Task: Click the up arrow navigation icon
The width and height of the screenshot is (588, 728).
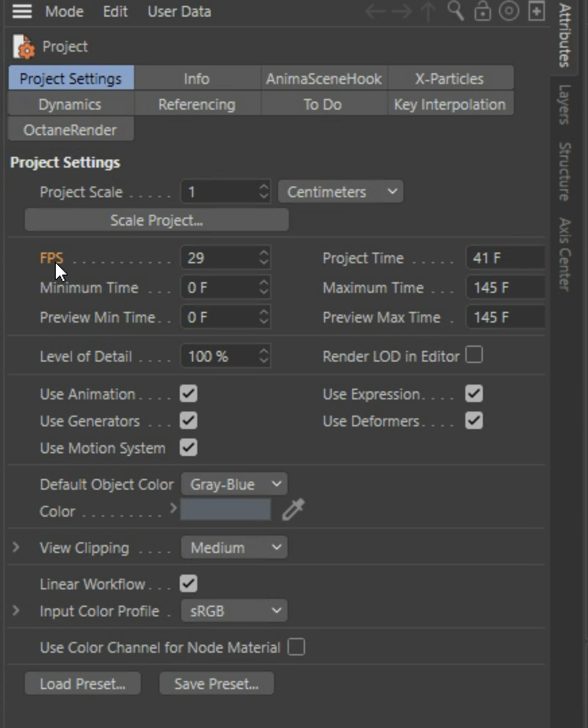Action: point(429,11)
